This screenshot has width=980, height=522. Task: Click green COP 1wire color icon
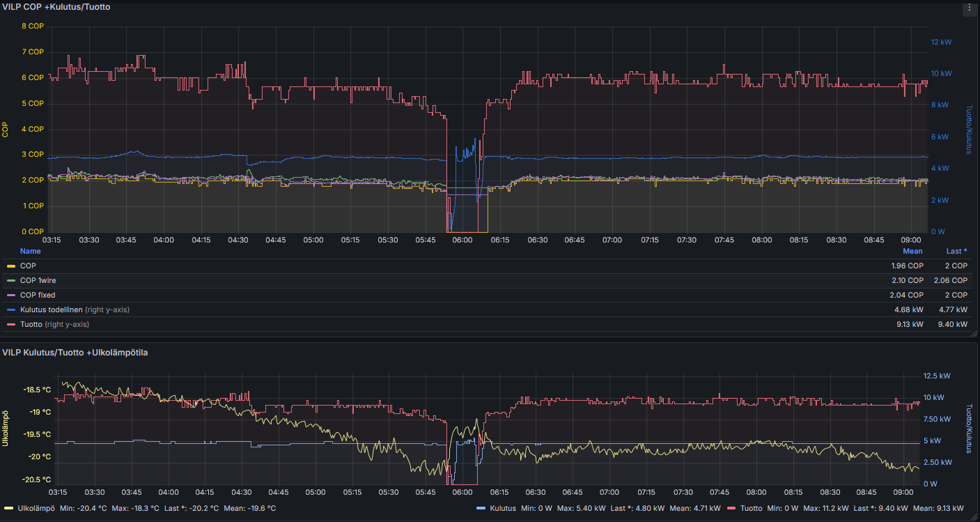pos(10,281)
